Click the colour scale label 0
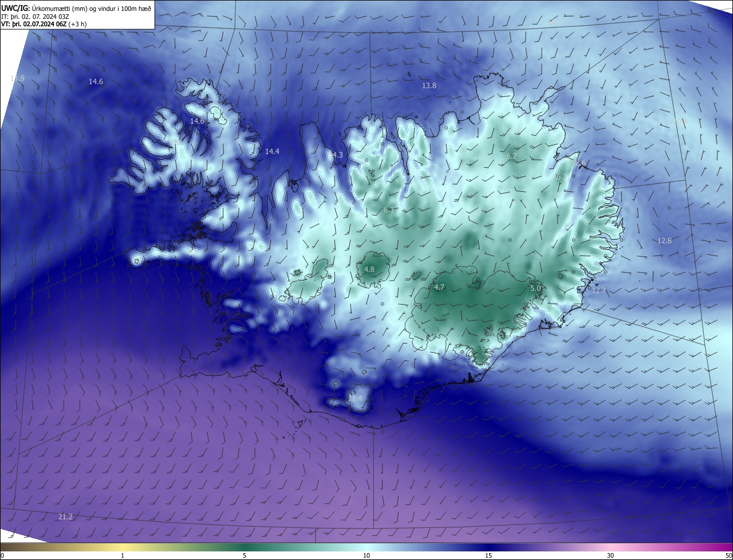This screenshot has height=560, width=733. coord(2,555)
